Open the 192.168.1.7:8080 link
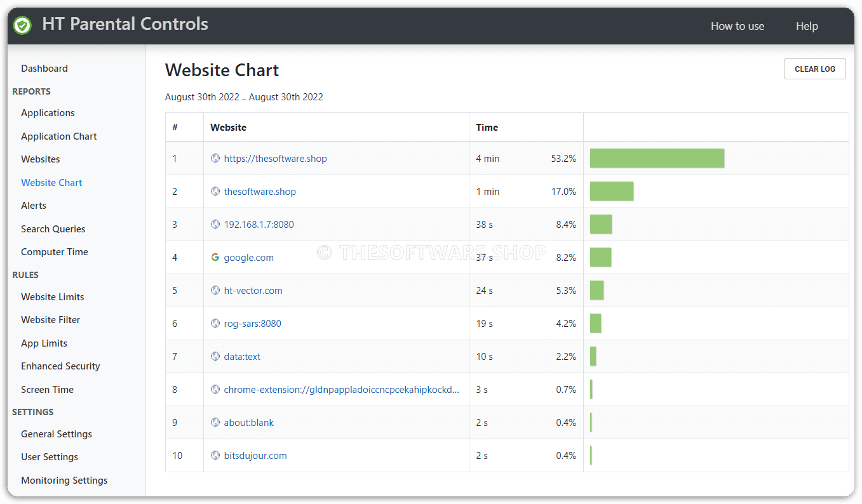The image size is (862, 504). tap(259, 225)
